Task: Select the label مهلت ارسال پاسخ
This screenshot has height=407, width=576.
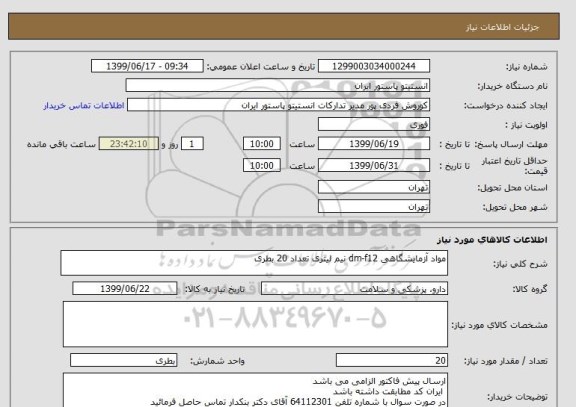Action: (511, 144)
